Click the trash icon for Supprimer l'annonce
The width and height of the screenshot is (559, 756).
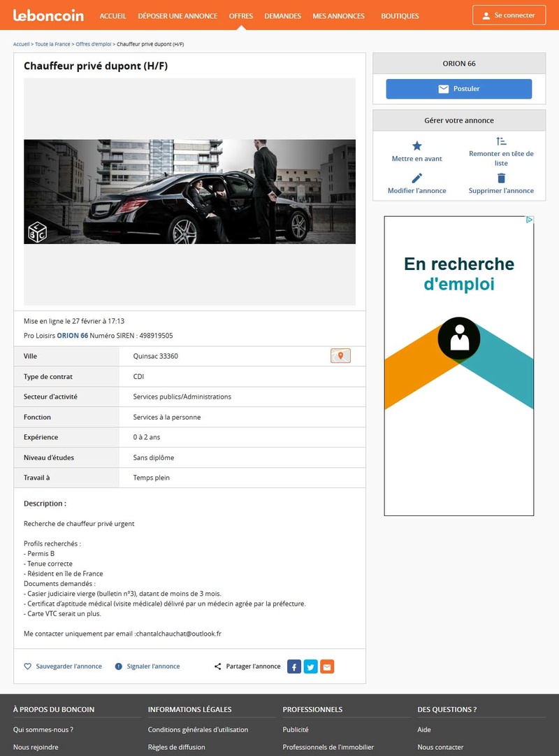[x=501, y=178]
